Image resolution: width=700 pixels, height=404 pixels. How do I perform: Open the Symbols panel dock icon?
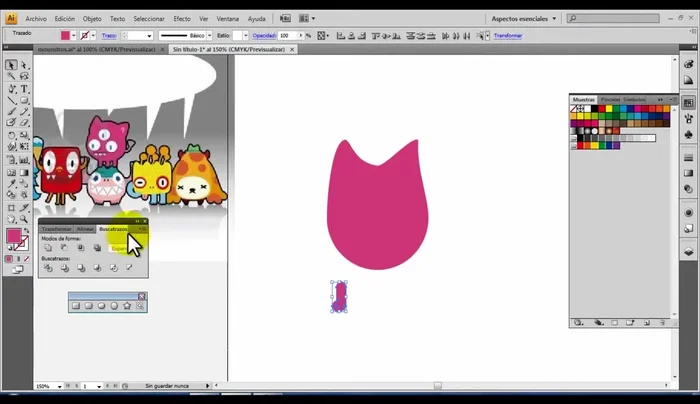click(689, 134)
